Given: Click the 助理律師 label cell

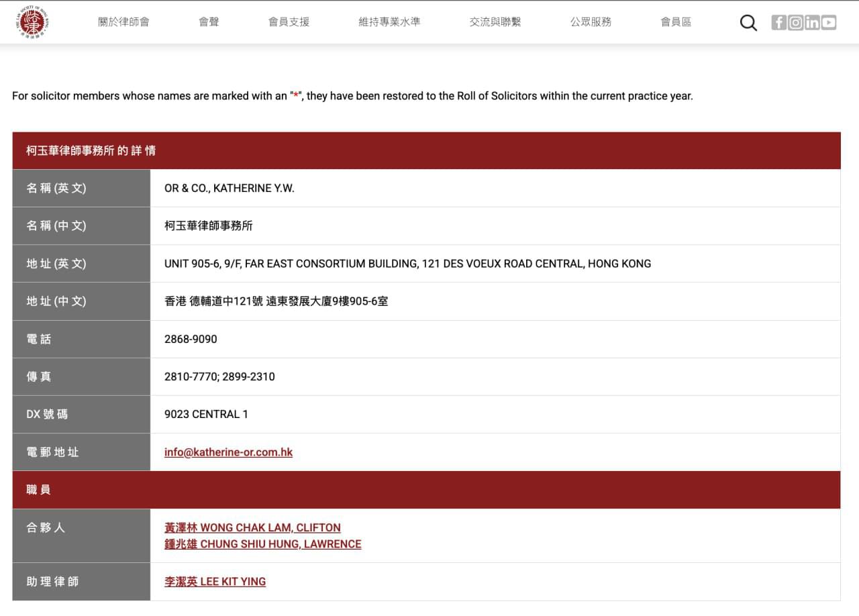Looking at the screenshot, I should click(81, 582).
